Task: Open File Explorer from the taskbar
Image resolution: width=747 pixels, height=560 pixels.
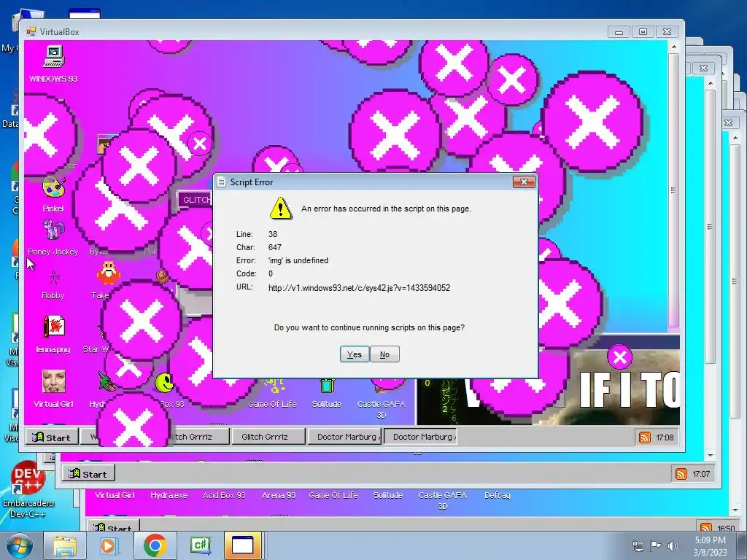Action: (x=65, y=546)
